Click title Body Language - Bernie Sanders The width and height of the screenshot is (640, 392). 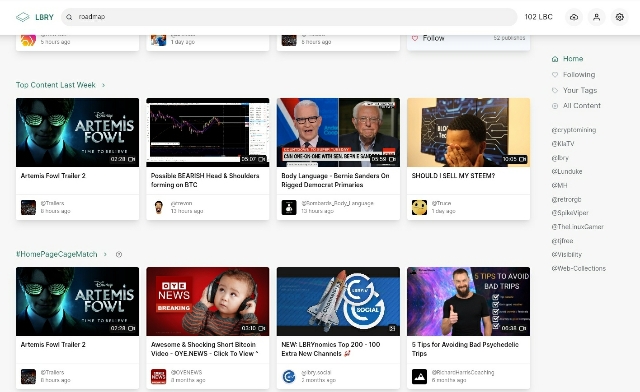[x=335, y=180]
